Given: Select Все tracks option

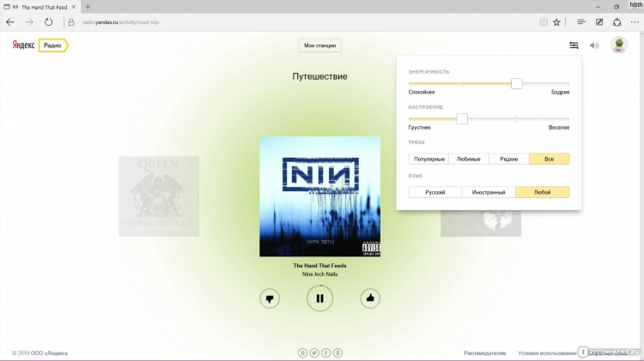Looking at the screenshot, I should click(550, 159).
